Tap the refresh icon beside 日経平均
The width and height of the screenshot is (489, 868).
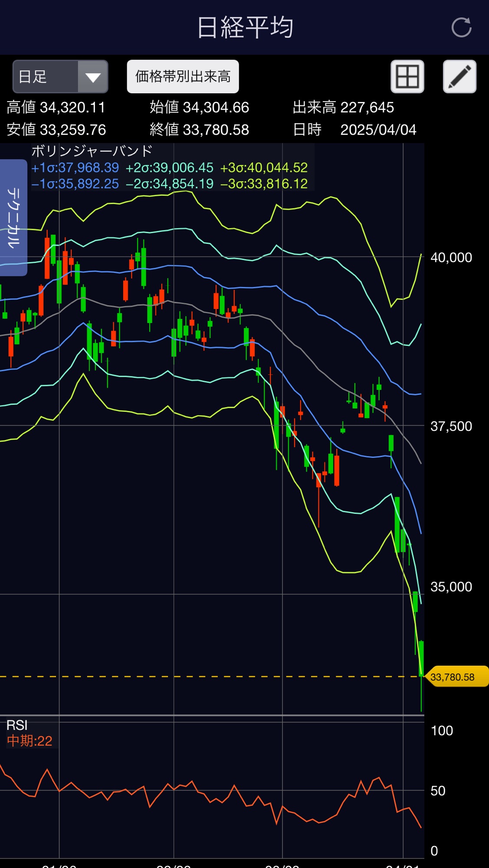(461, 28)
